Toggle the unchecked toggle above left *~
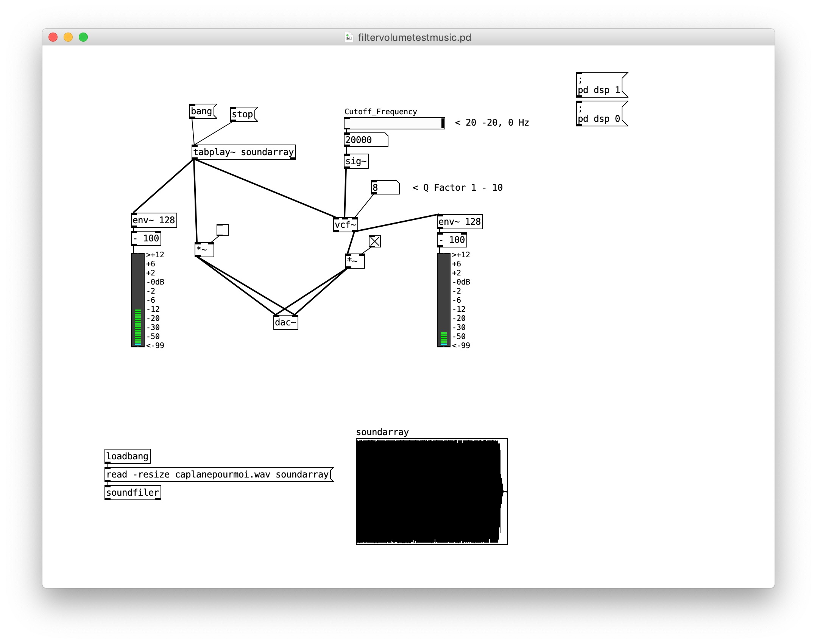The width and height of the screenshot is (817, 644). point(223,230)
